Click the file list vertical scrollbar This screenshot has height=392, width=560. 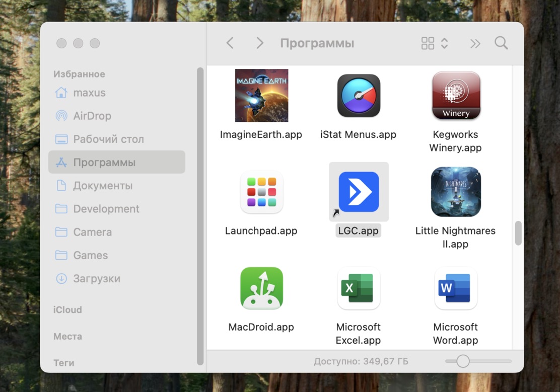(518, 233)
